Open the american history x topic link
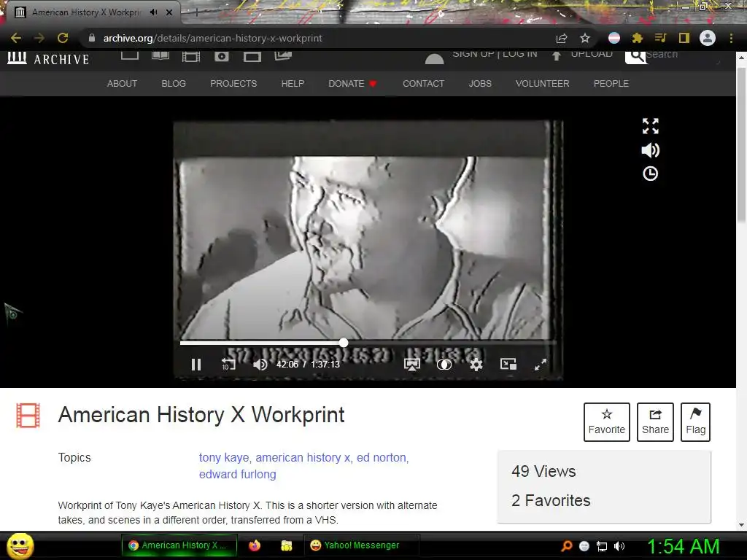 click(x=303, y=458)
